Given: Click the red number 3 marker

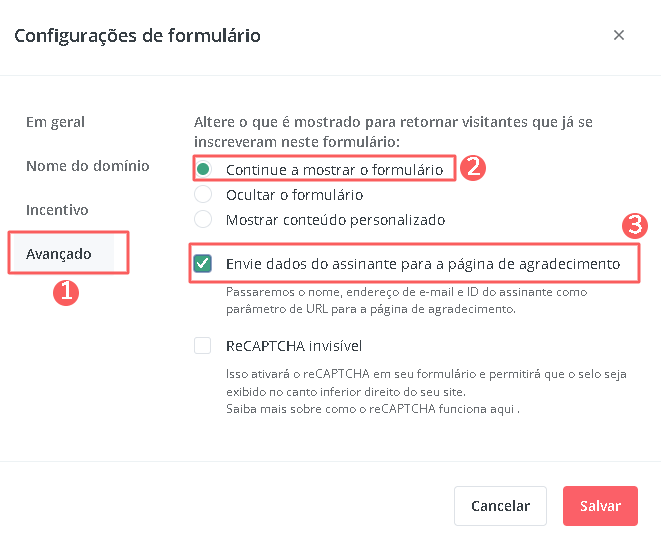Looking at the screenshot, I should click(x=635, y=226).
